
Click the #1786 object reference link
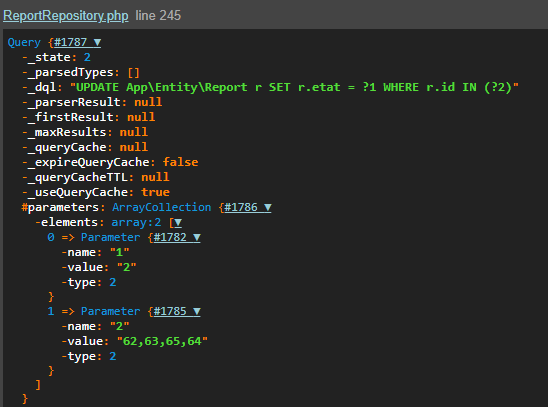coord(241,208)
